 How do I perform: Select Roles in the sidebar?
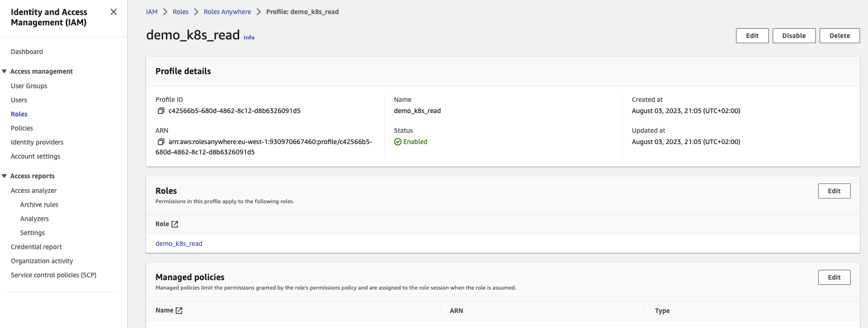pyautogui.click(x=19, y=114)
